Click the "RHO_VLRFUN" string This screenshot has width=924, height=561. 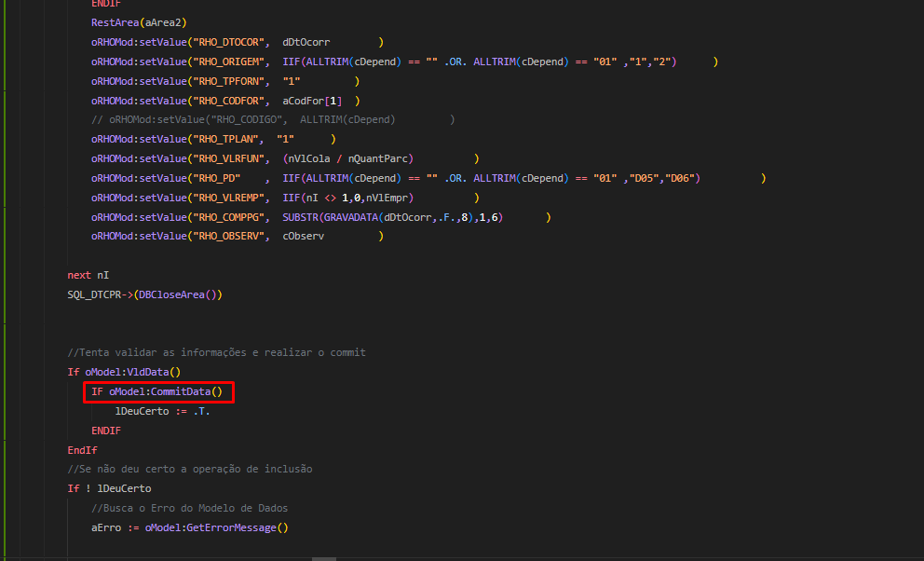tap(228, 158)
